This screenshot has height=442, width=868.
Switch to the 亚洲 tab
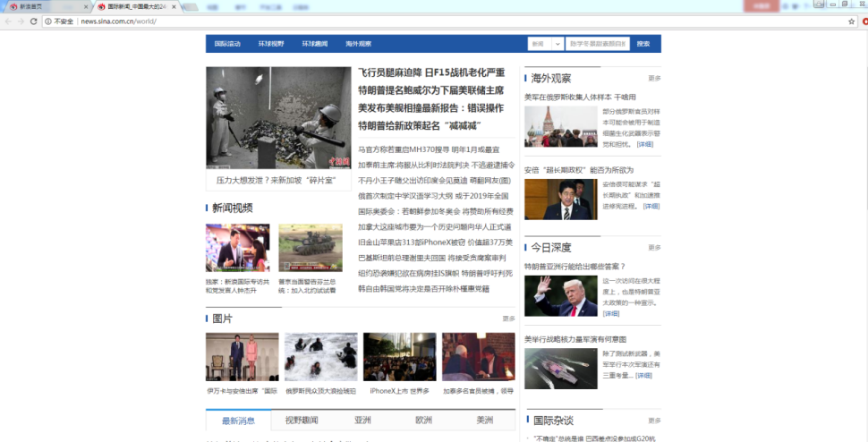point(362,421)
